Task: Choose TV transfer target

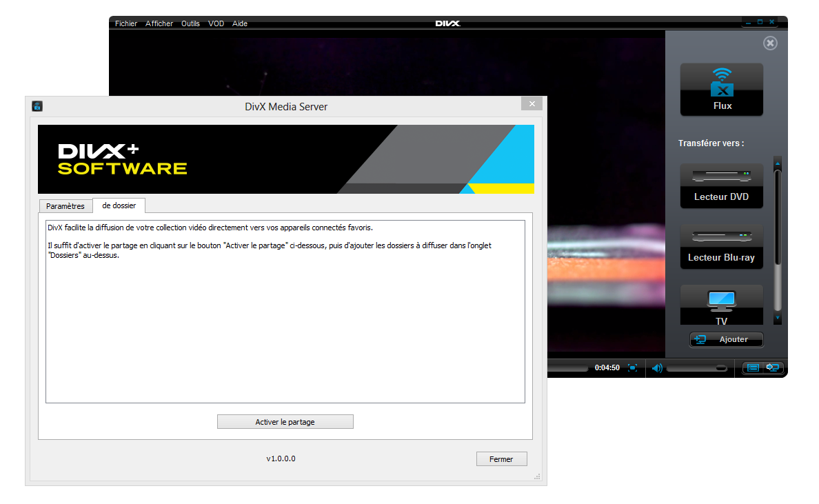Action: tap(721, 305)
